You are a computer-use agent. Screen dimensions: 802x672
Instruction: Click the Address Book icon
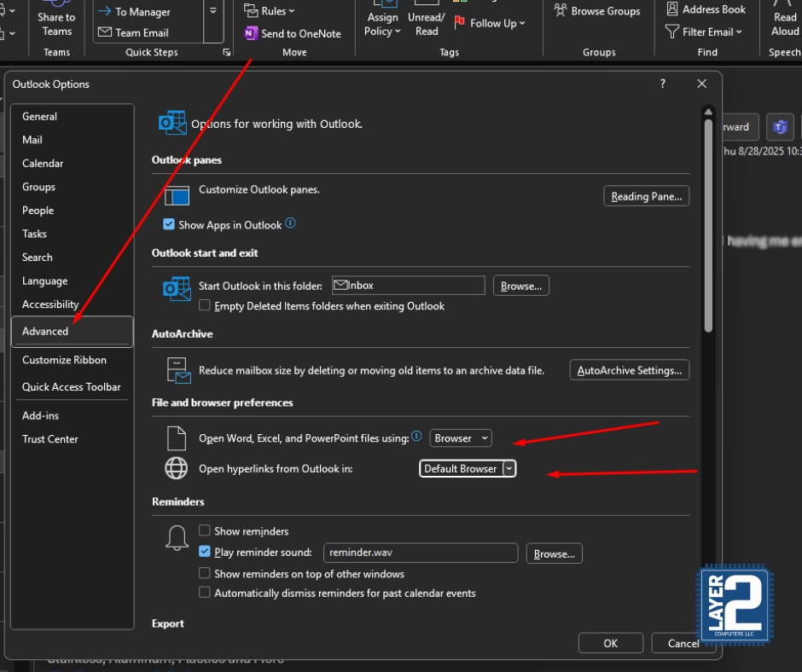[x=672, y=9]
